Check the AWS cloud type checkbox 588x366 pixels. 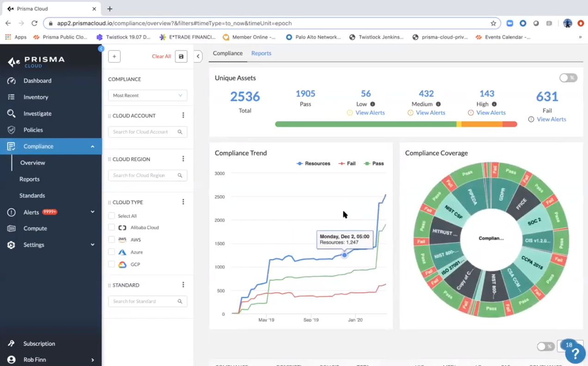pyautogui.click(x=111, y=239)
